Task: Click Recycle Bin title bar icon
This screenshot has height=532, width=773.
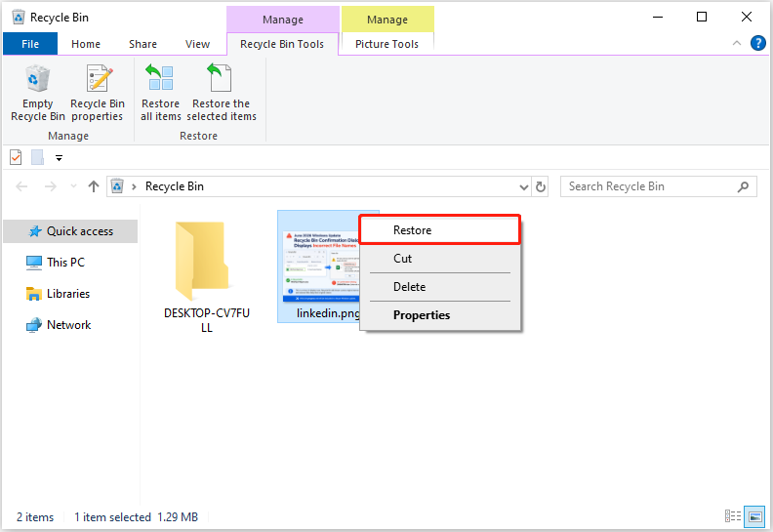Action: tap(19, 18)
